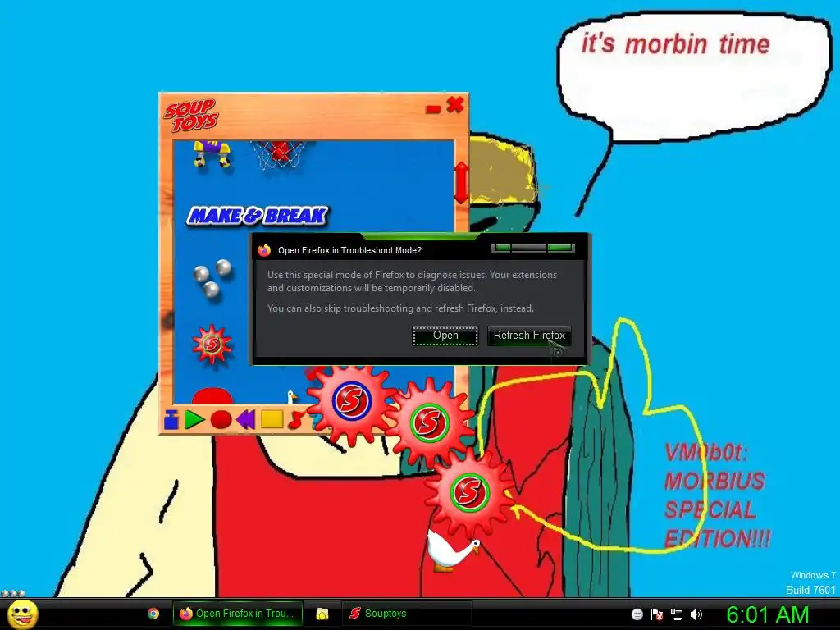
Task: Select the basketball hoop toy
Action: 278,154
